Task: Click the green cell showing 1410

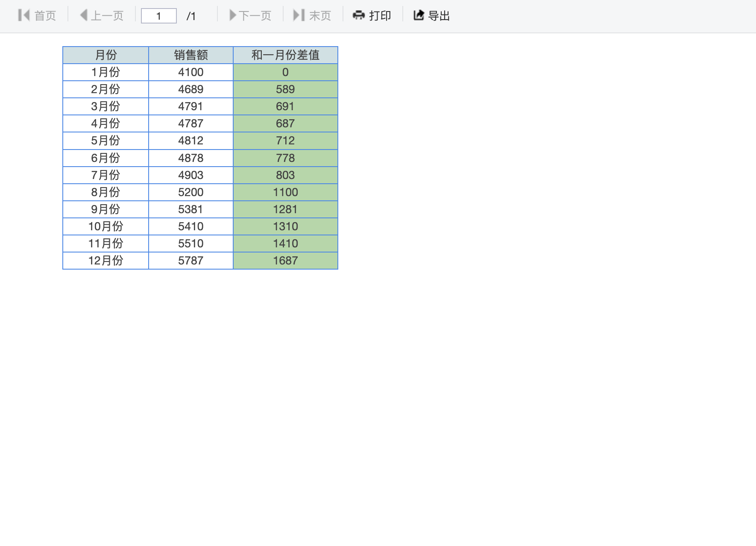Action: click(285, 244)
